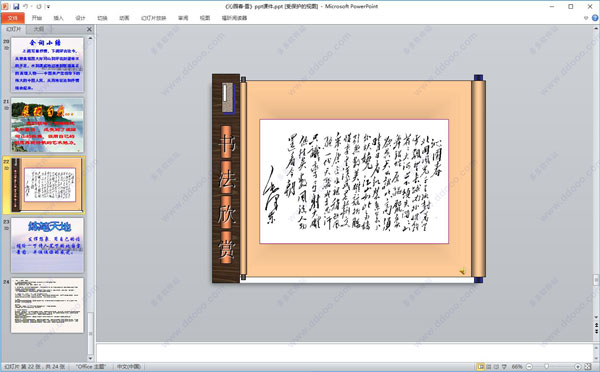Image resolution: width=600 pixels, height=372 pixels.
Task: Switch to Reading View icon
Action: [x=496, y=367]
